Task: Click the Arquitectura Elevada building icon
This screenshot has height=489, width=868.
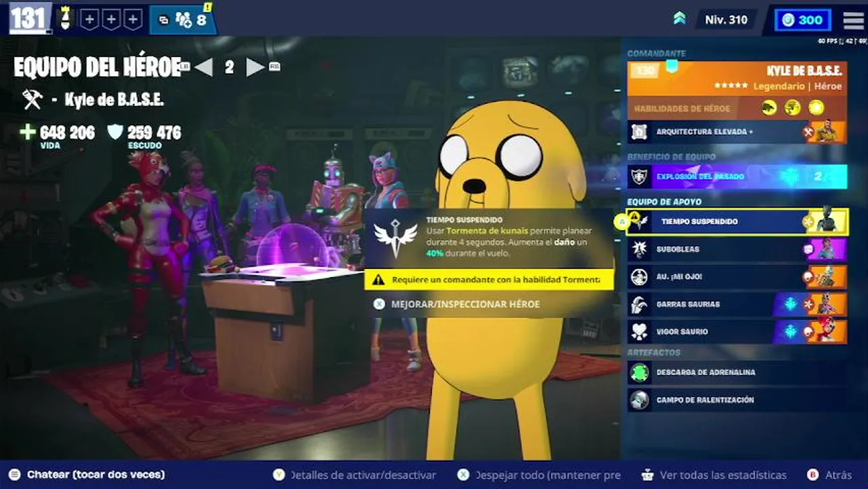Action: click(x=639, y=132)
